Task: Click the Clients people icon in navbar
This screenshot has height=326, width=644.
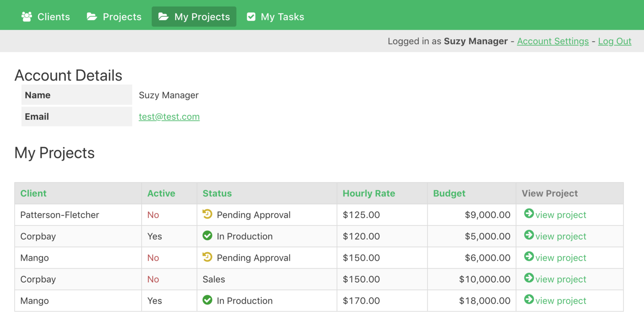Action: point(27,17)
